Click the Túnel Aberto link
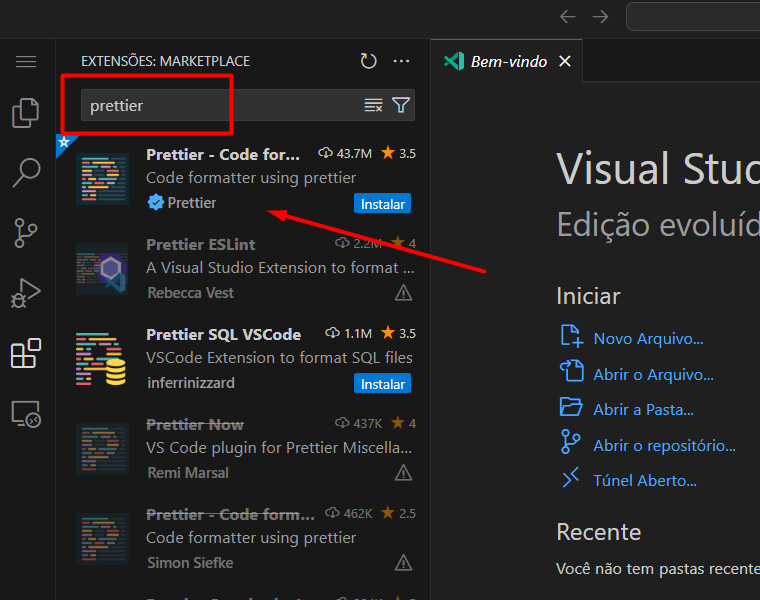Image resolution: width=760 pixels, height=600 pixels. pyautogui.click(x=645, y=480)
